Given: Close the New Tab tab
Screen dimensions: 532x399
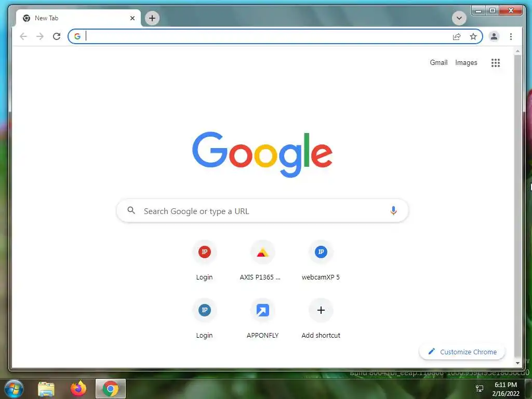Looking at the screenshot, I should coord(132,18).
